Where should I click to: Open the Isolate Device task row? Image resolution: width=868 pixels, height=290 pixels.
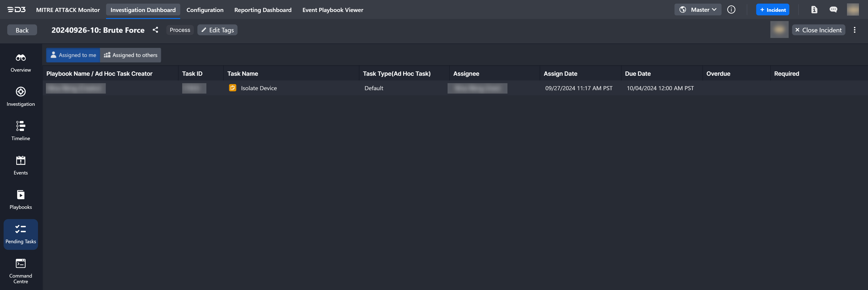[258, 88]
